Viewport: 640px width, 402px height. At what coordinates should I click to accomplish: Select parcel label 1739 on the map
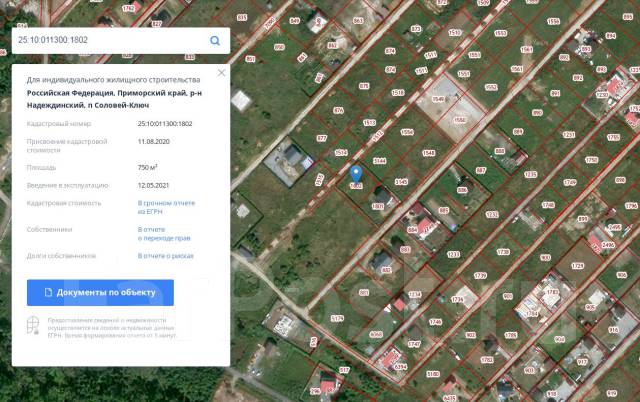click(x=480, y=276)
